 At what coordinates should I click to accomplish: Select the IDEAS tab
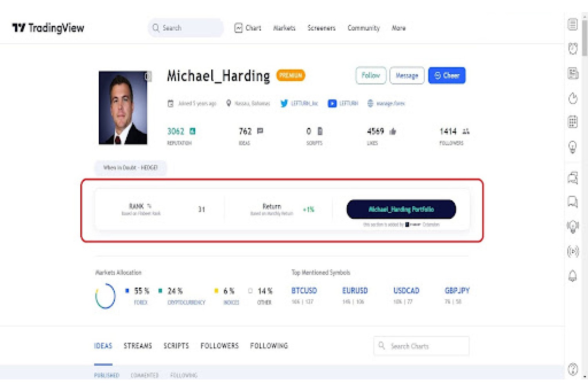103,346
